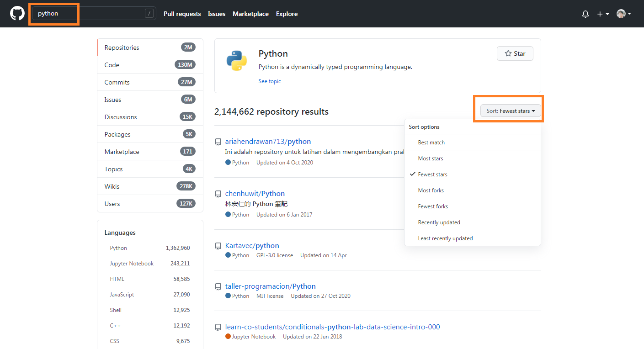Viewport: 644px width, 349px height.
Task: Filter by JavaScript language
Action: coord(150,295)
